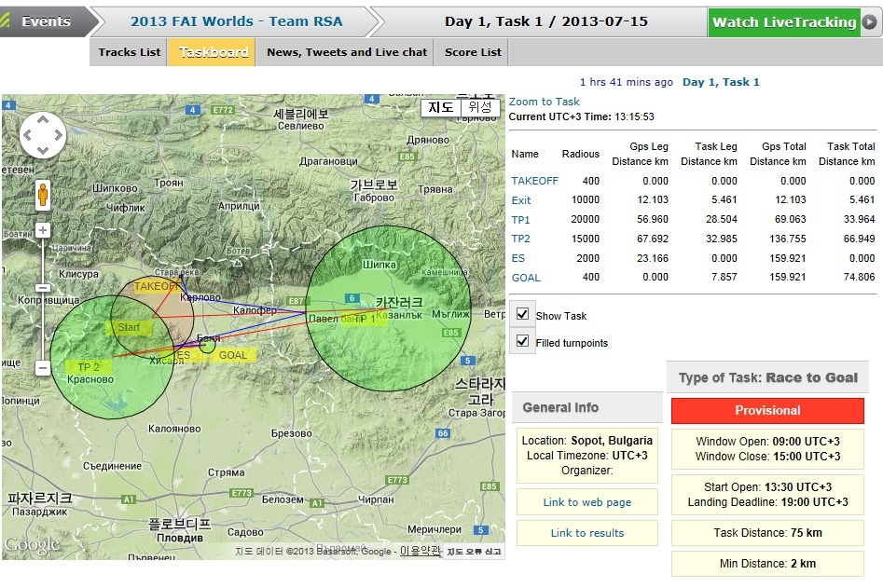Select Exit turnpoint in table
883x588 pixels.
(x=521, y=200)
